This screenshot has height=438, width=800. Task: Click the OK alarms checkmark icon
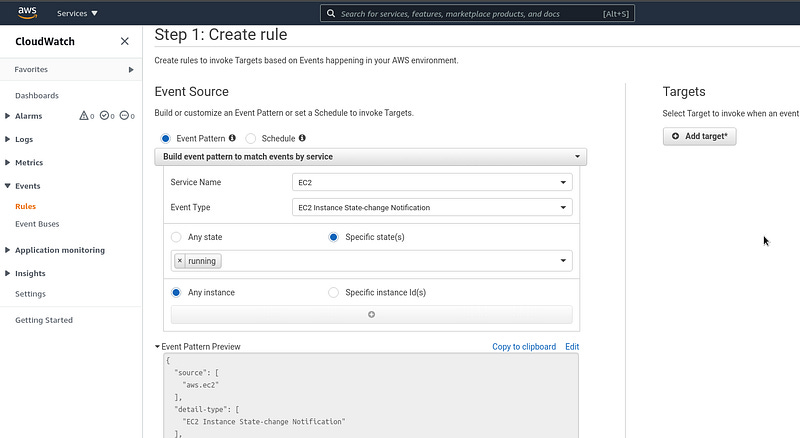click(104, 116)
